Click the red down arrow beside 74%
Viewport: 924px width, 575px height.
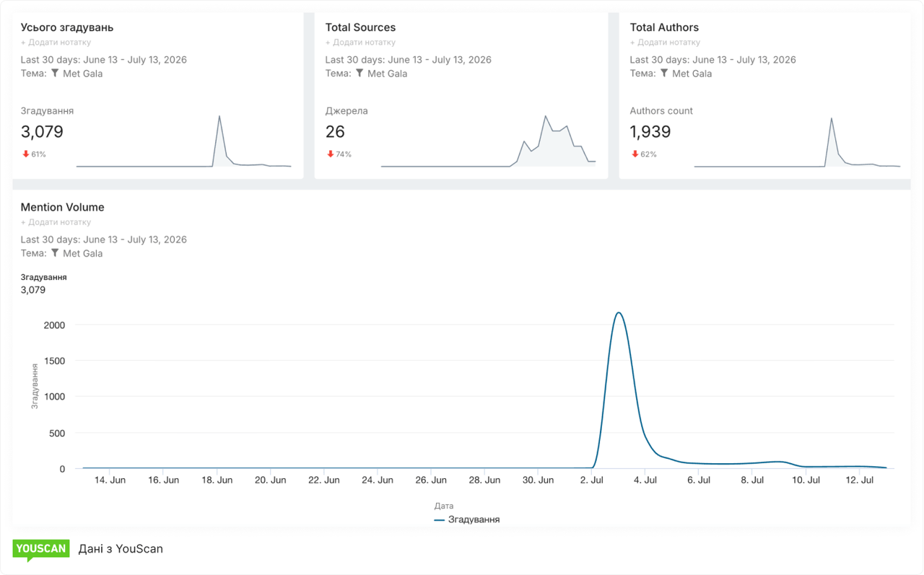coord(331,154)
